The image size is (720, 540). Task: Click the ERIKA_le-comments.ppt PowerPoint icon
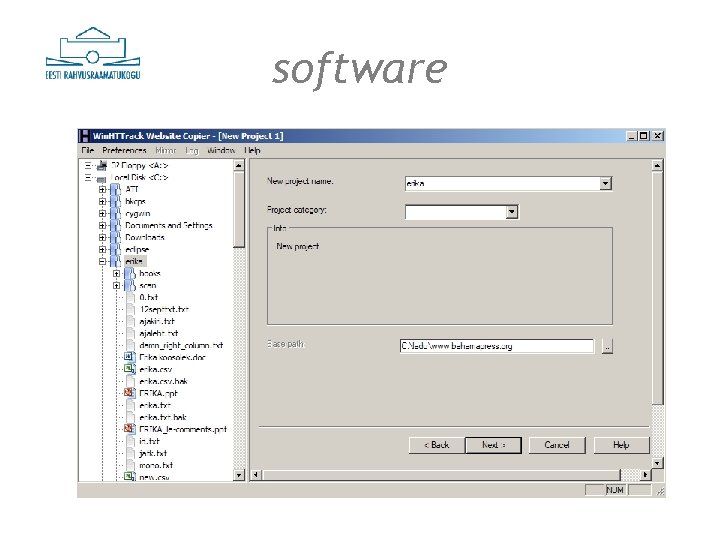click(x=129, y=428)
